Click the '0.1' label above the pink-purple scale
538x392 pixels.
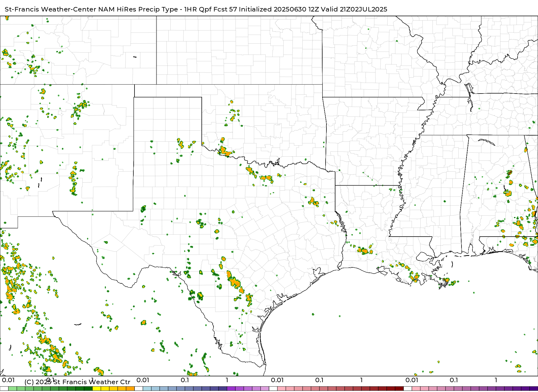point(454,380)
